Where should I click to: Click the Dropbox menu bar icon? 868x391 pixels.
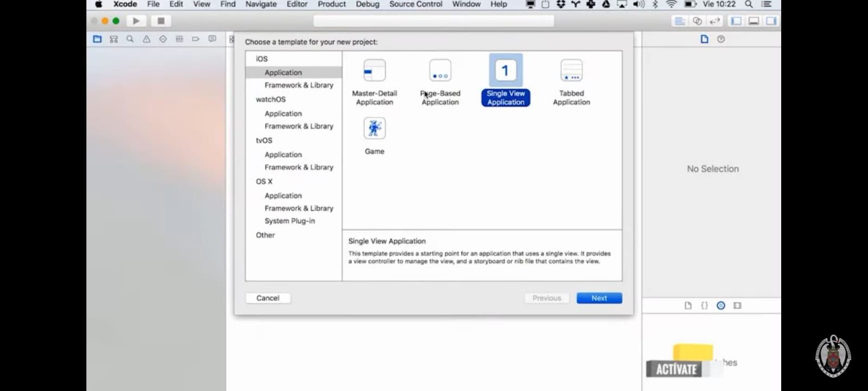point(561,4)
